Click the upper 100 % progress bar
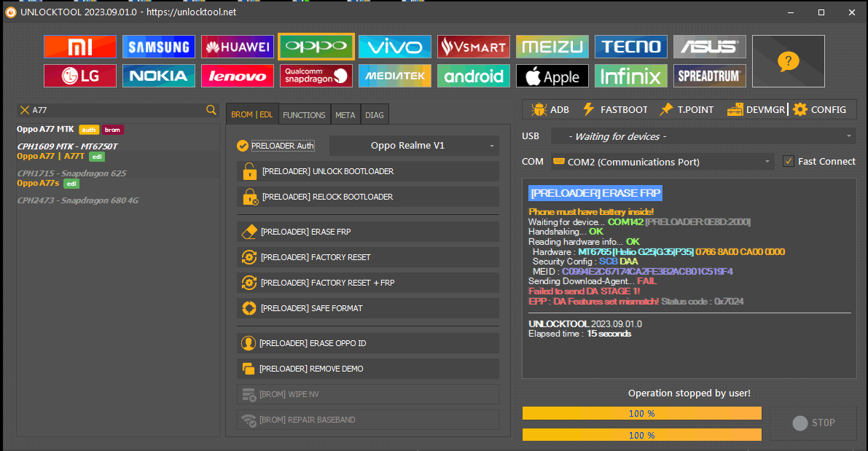Image resolution: width=868 pixels, height=451 pixels. point(641,413)
